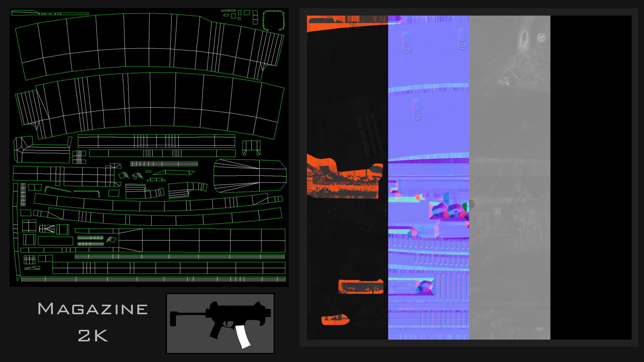Click the white magazine on gun silhouette
Viewport: 644px width, 362px height.
tap(243, 336)
